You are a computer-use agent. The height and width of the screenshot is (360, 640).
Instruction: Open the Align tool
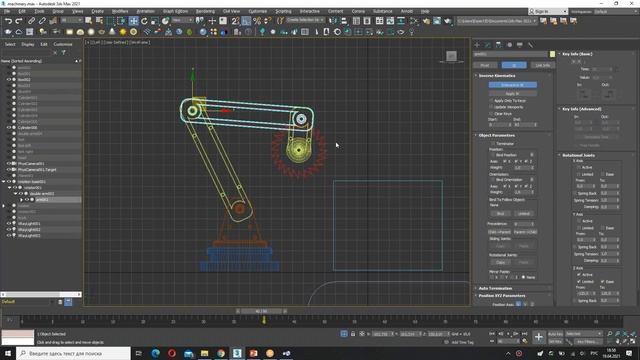[344, 21]
